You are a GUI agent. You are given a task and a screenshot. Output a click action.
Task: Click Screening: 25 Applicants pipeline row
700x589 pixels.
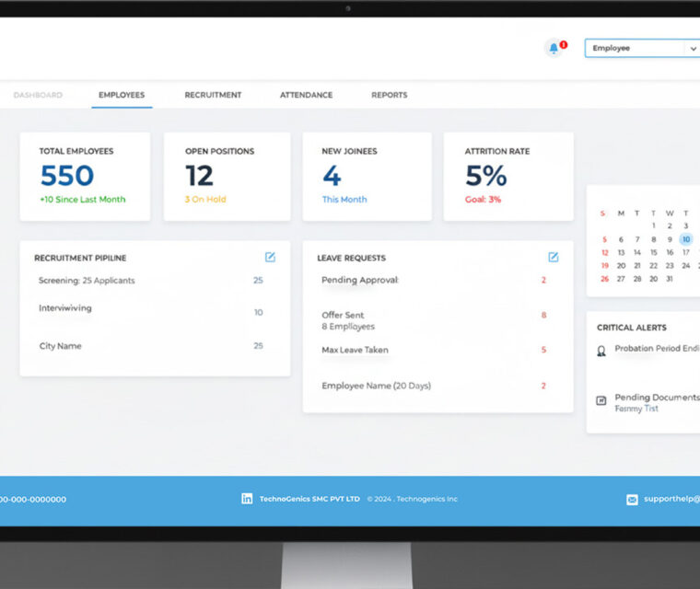[x=150, y=280]
